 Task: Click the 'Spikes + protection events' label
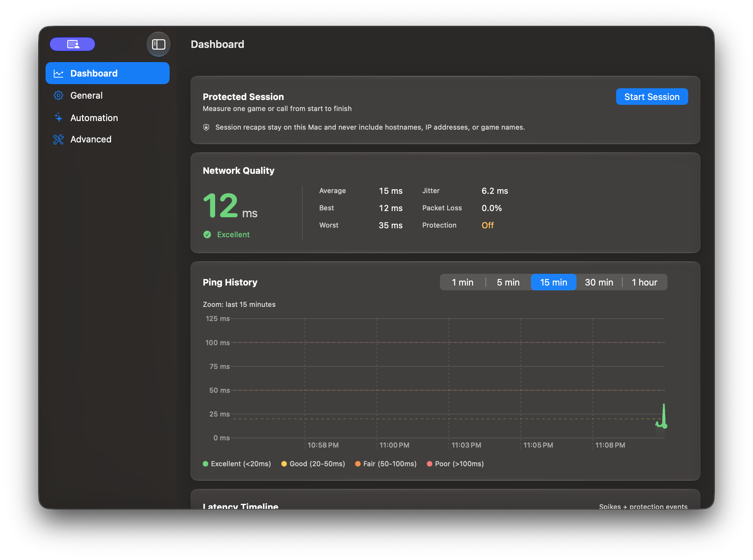[643, 506]
